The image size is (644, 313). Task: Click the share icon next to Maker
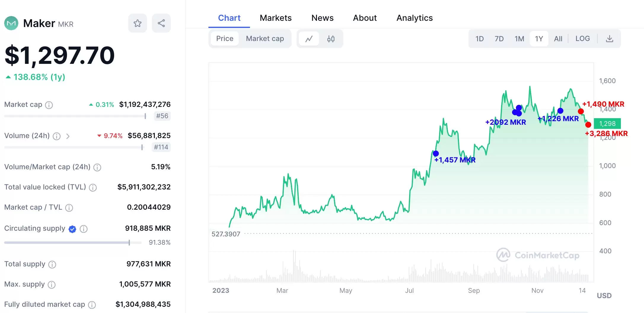[161, 23]
